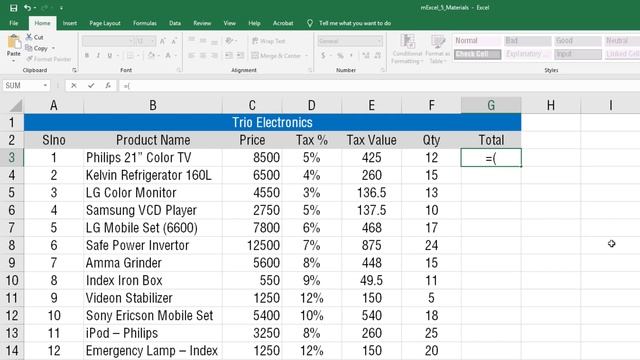640x360 pixels.
Task: Open Merge & Center dropdown arrow
Action: (x=307, y=56)
